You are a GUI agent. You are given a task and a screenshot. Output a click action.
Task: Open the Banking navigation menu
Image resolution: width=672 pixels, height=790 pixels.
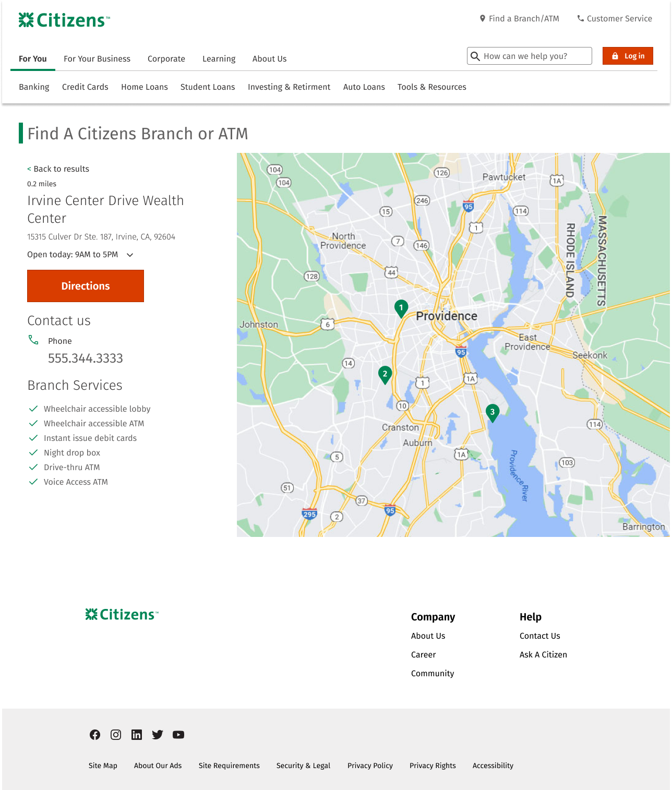(34, 87)
